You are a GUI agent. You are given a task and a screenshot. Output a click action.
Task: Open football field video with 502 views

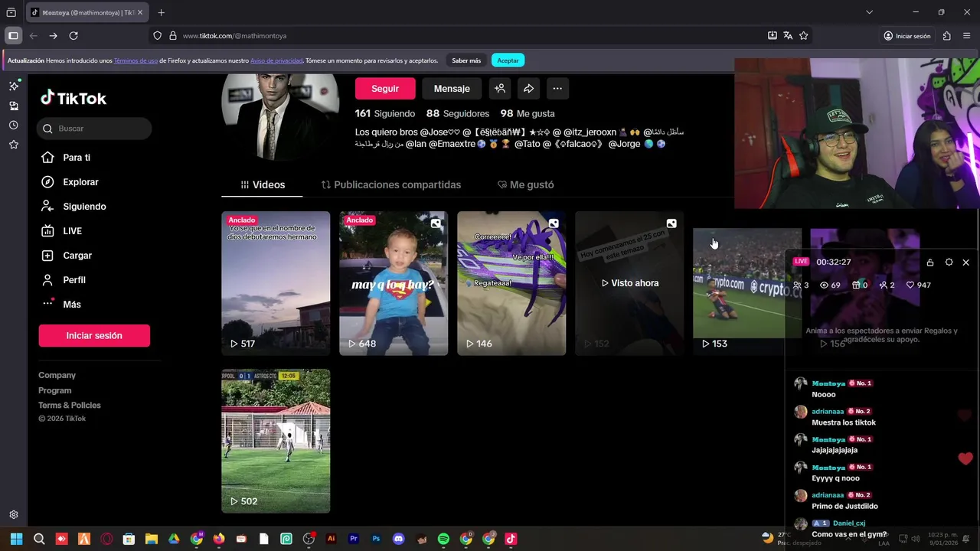click(276, 441)
